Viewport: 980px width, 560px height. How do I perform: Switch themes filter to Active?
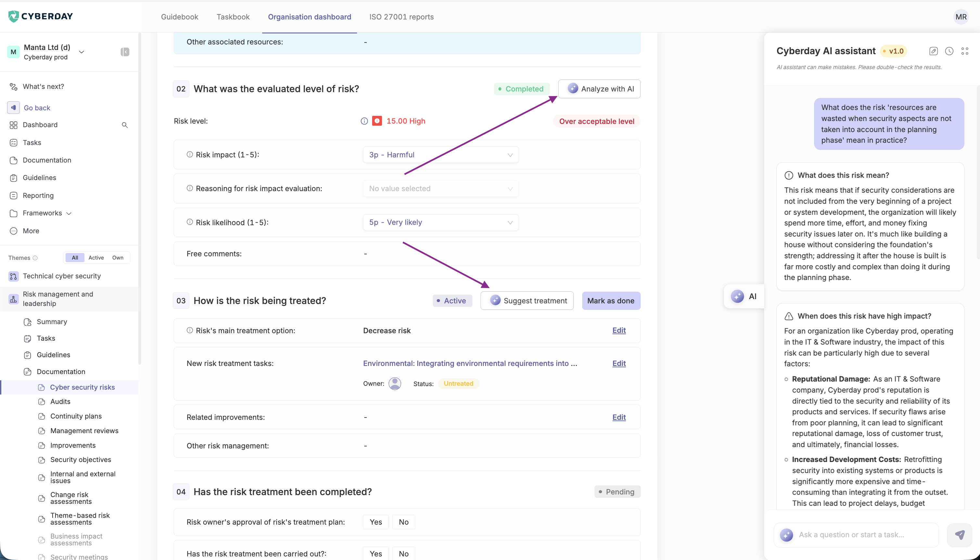point(96,258)
